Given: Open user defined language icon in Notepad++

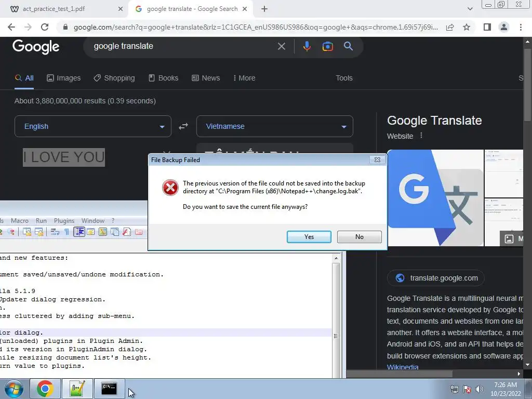Looking at the screenshot, I should tap(90, 232).
